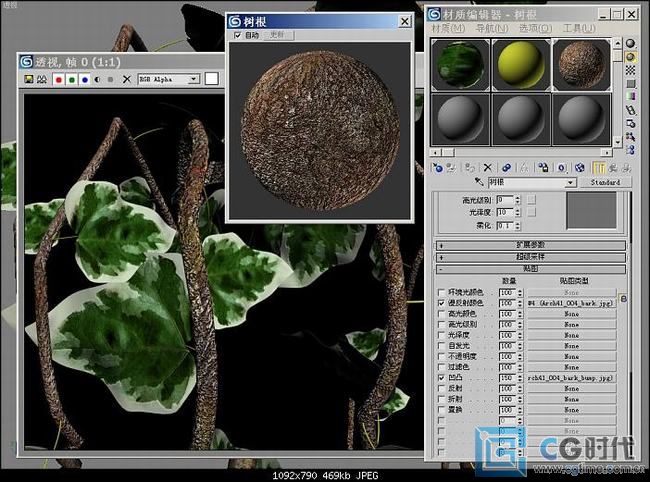The image size is (650, 482).
Task: Toggle the blue channel button
Action: click(x=85, y=79)
